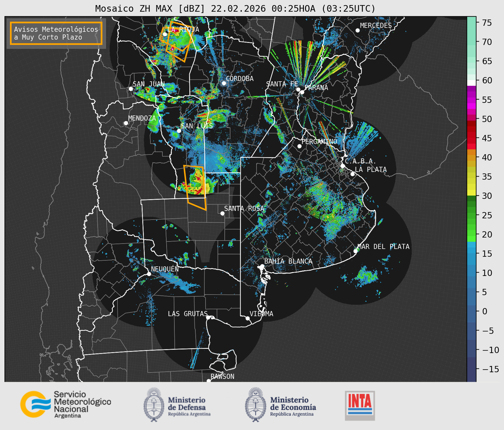Click the 75 tick label on the dBZ scale

coord(487,23)
